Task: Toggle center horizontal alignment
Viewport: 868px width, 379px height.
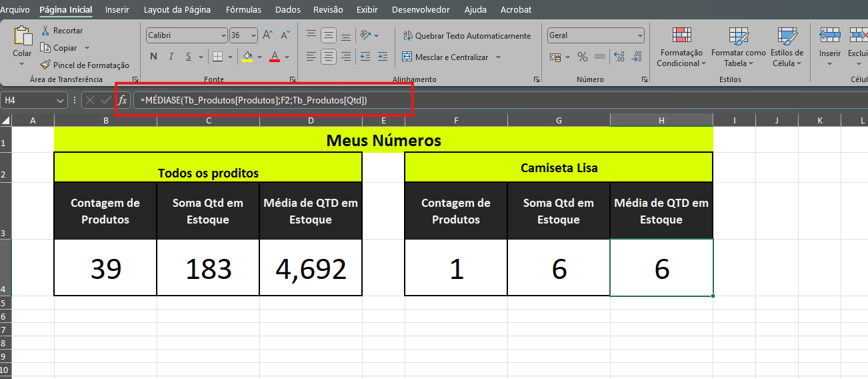Action: 329,57
